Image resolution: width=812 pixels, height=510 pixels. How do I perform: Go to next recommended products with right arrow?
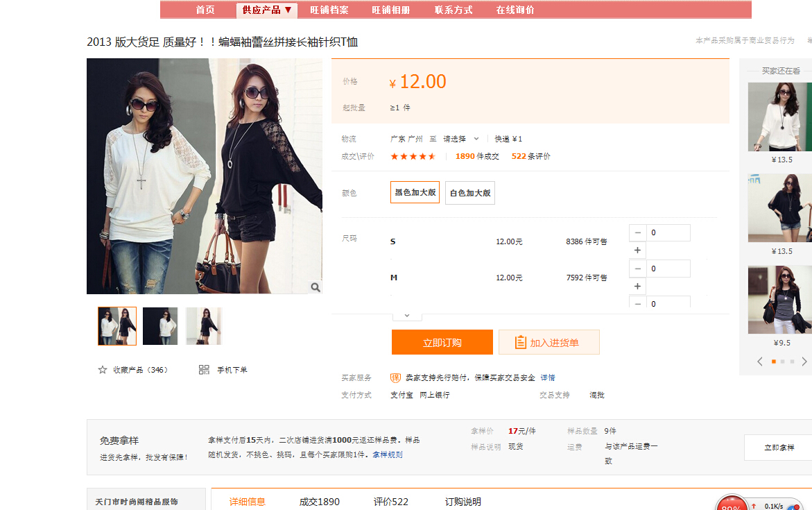pyautogui.click(x=804, y=362)
